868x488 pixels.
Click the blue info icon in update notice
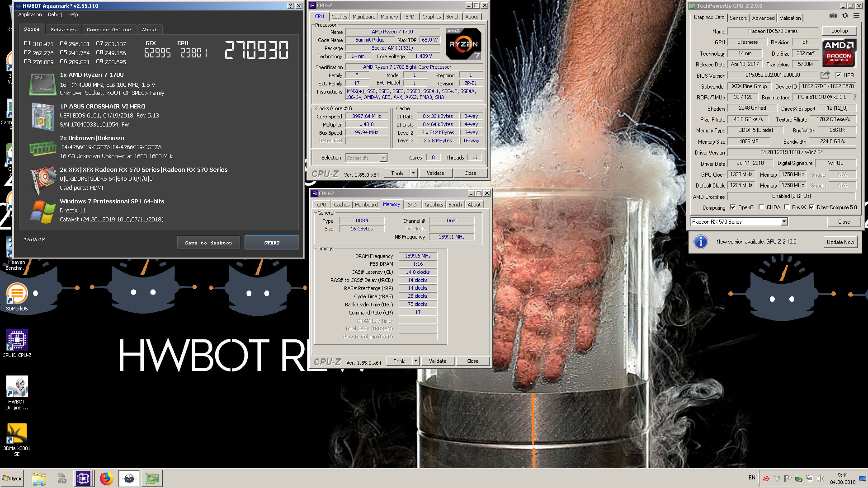(700, 242)
